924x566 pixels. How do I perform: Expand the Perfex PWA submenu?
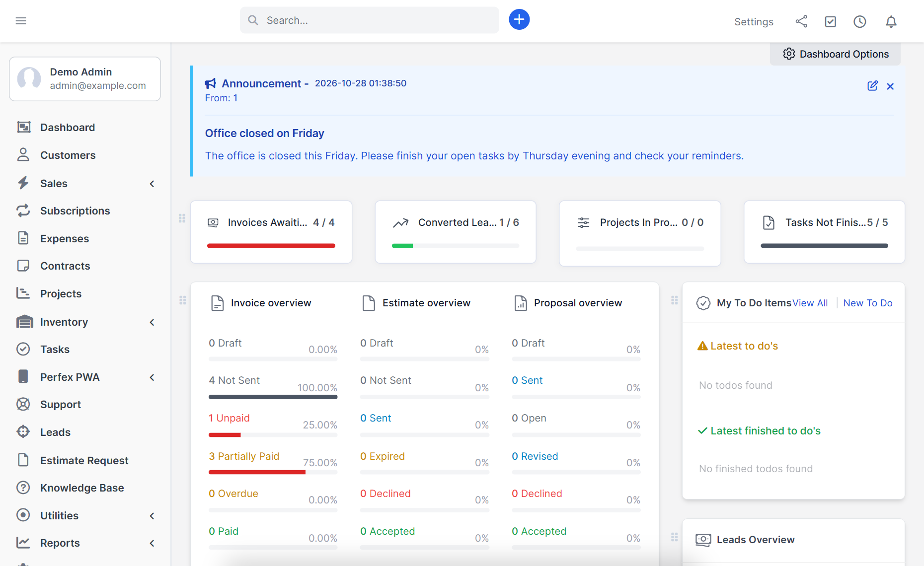(152, 377)
